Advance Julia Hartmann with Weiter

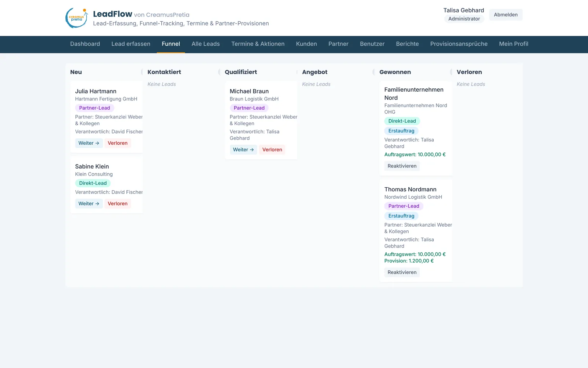pyautogui.click(x=89, y=143)
